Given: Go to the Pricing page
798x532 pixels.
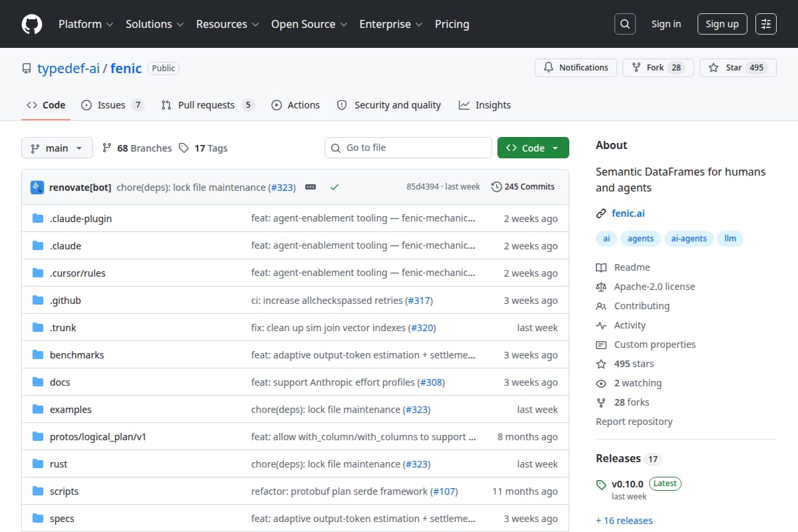Looking at the screenshot, I should tap(452, 24).
